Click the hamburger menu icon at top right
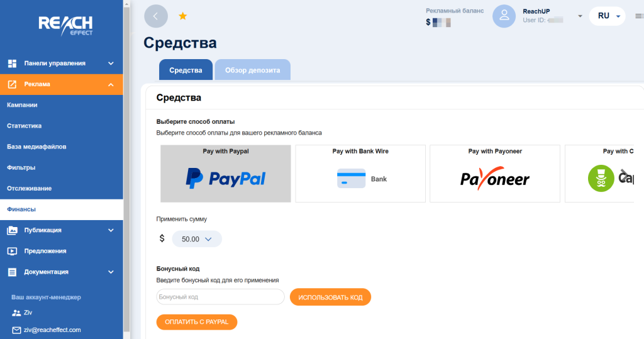644x339 pixels. click(639, 16)
